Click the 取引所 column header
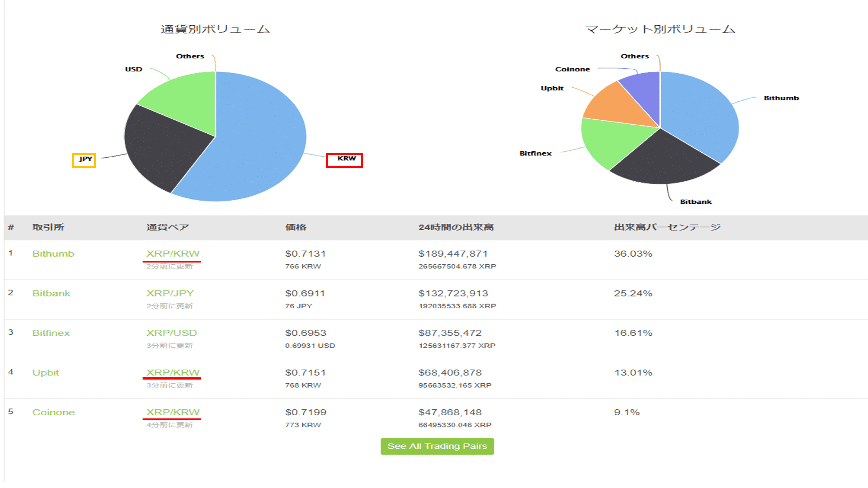Image resolution: width=868 pixels, height=488 pixels. pyautogui.click(x=48, y=227)
